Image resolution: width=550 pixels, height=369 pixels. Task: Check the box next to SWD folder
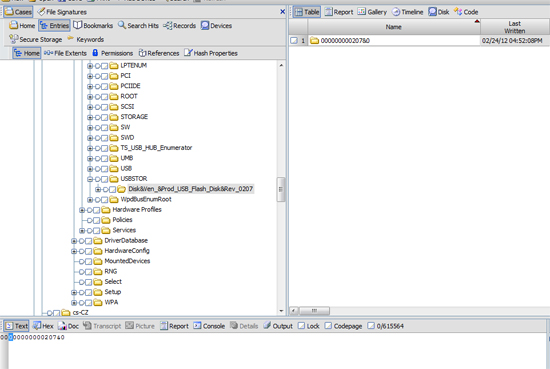click(105, 138)
